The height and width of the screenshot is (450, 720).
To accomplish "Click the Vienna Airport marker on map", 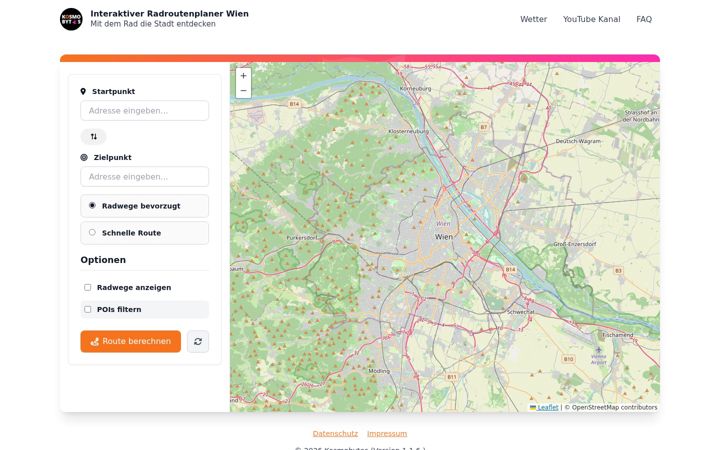I will tap(598, 350).
